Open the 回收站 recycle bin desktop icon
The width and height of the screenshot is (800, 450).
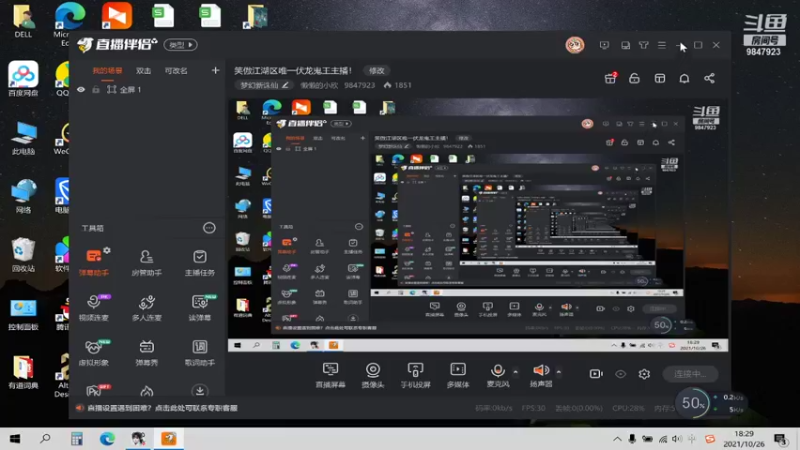coord(23,254)
